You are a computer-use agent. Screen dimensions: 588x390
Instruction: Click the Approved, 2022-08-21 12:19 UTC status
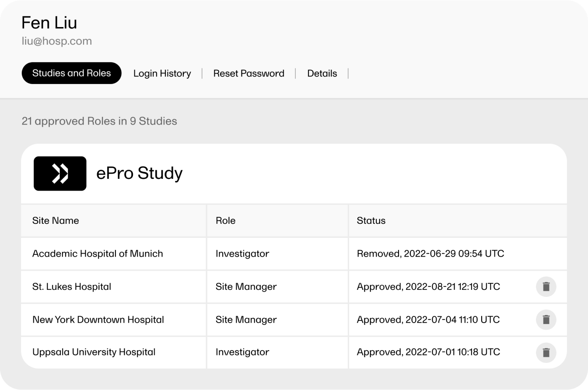(x=428, y=287)
